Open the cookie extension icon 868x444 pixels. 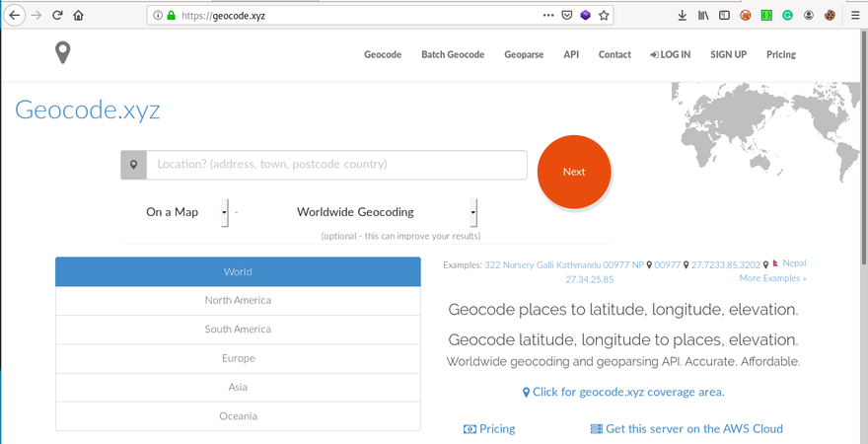(830, 16)
